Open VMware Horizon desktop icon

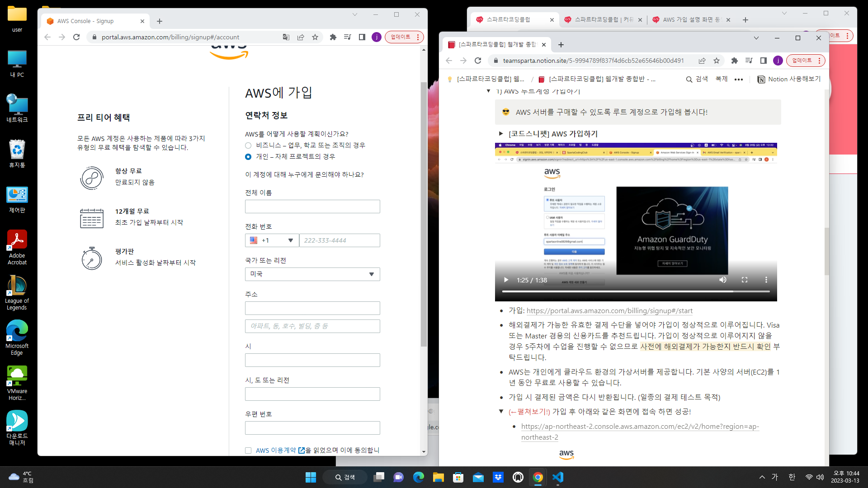[17, 383]
